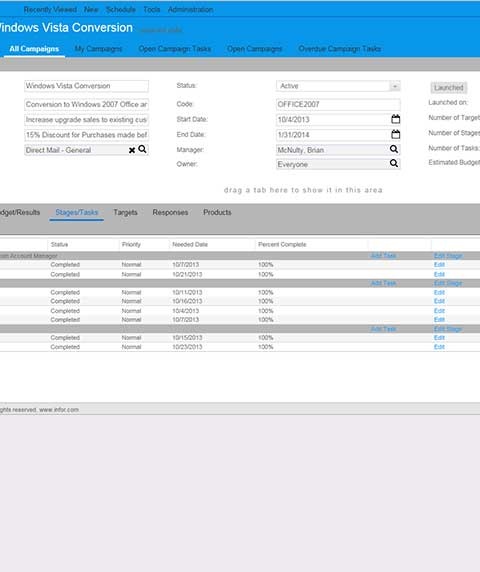Viewport: 480px width, 572px height.
Task: Switch to the Open Campaigns tab
Action: click(255, 49)
